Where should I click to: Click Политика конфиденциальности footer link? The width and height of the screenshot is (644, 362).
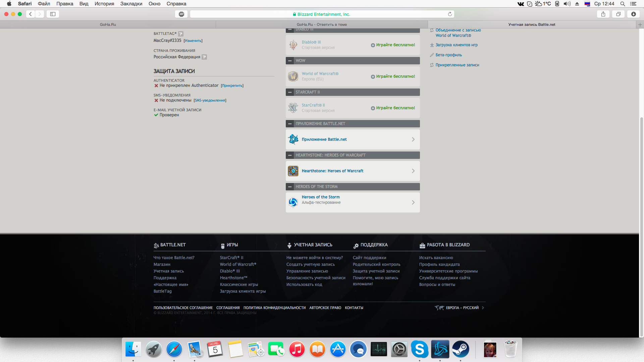pyautogui.click(x=274, y=308)
